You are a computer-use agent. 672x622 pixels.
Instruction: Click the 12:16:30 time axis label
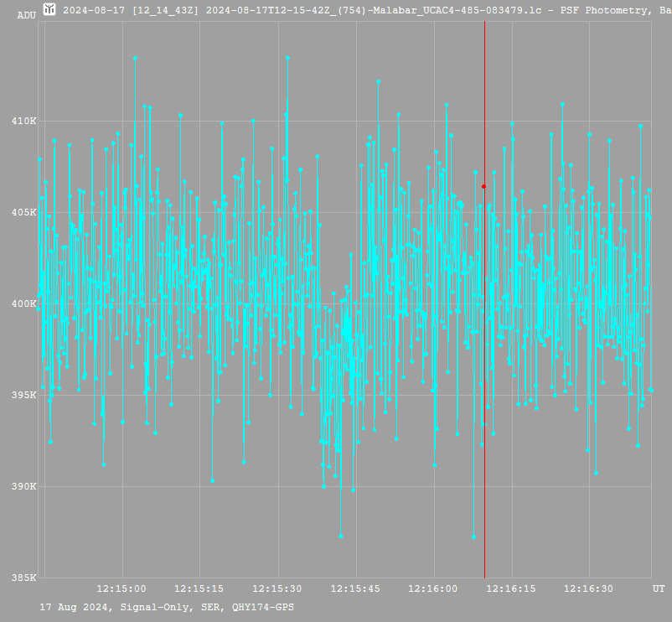click(588, 588)
